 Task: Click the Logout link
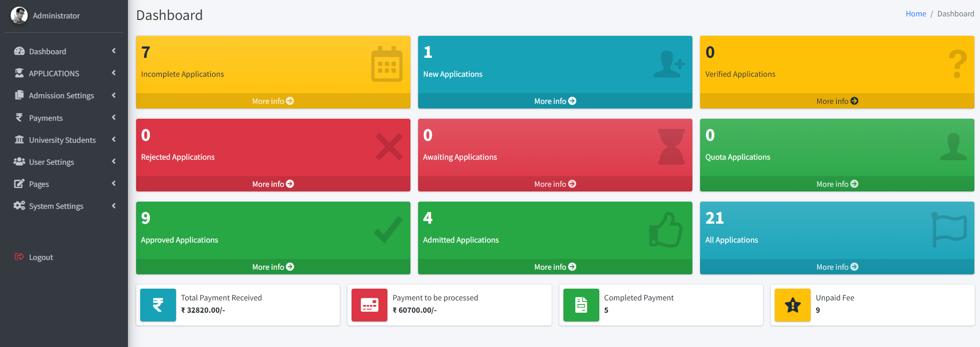point(64,257)
